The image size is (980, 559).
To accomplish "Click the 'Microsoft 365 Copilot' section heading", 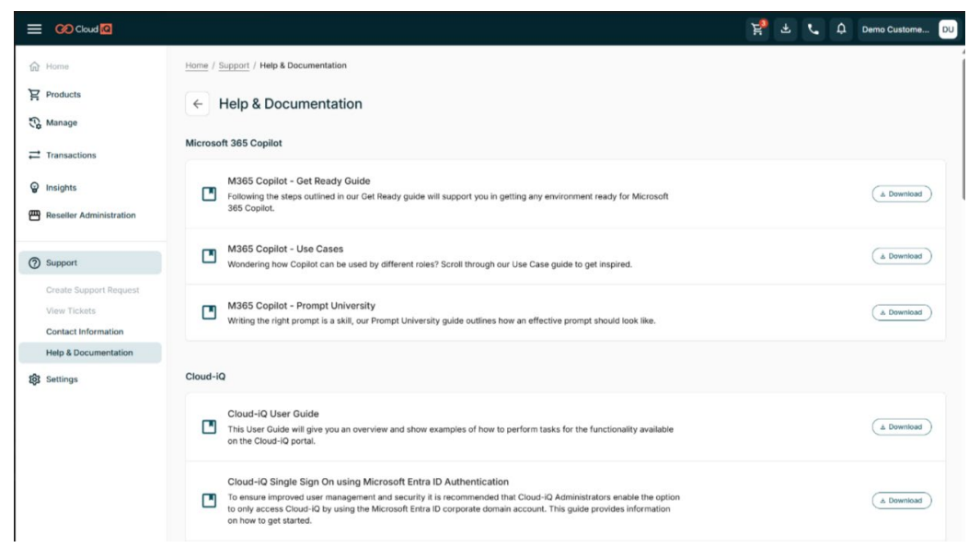I will pos(234,143).
